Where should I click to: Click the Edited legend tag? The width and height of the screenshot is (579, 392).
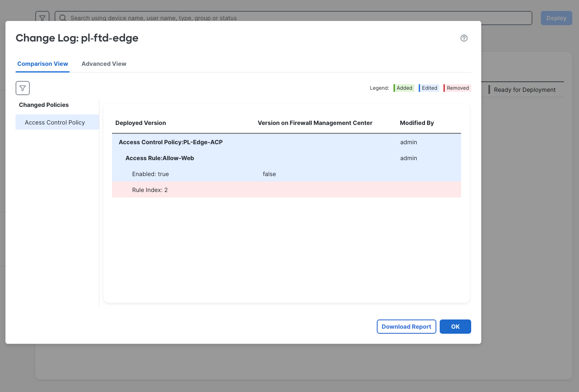[429, 88]
